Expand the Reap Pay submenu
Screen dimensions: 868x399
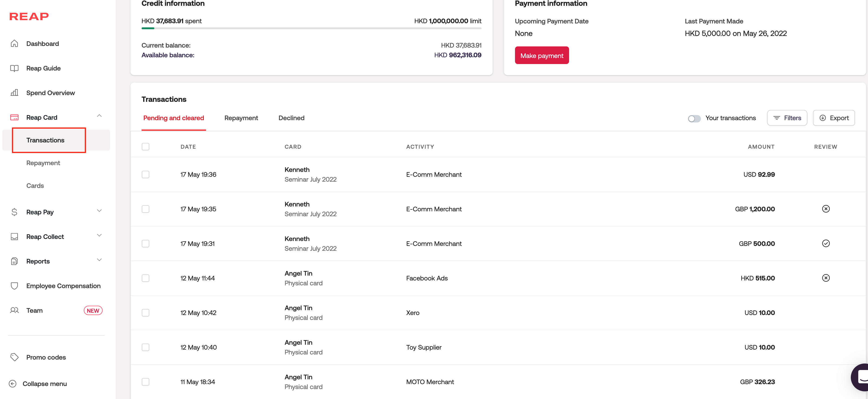[99, 211]
